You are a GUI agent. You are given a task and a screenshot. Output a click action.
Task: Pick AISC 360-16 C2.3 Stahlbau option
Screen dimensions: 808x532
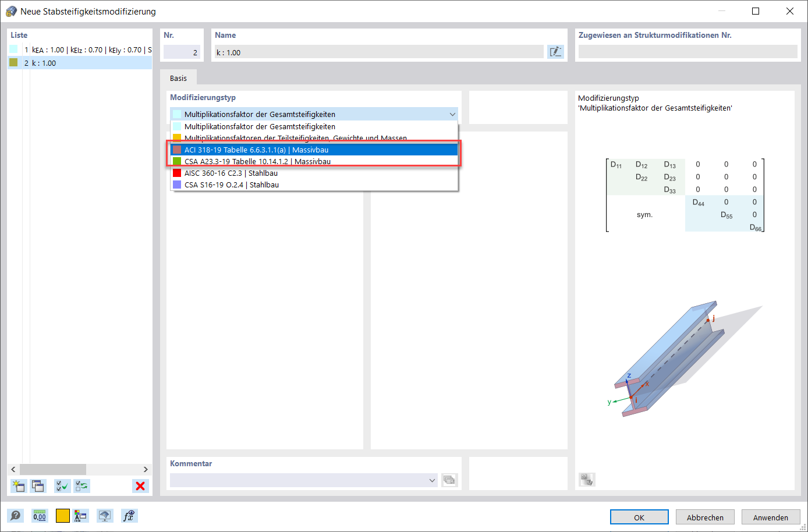click(x=314, y=173)
